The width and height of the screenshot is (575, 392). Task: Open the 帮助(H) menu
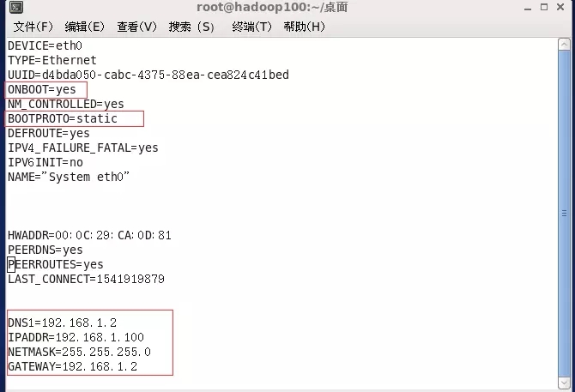point(305,27)
